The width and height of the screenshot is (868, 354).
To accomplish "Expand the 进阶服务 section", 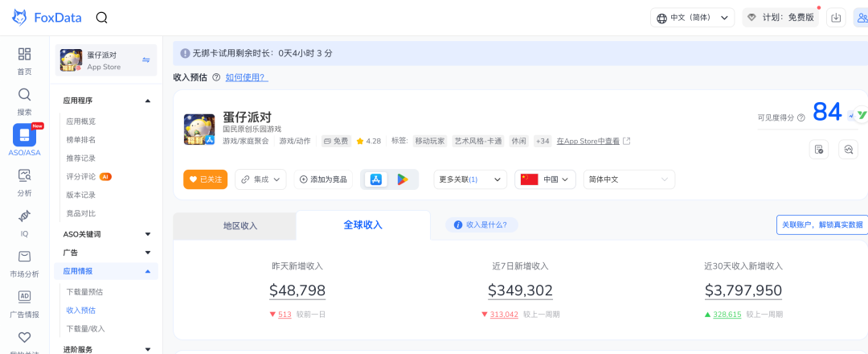I will coord(148,349).
